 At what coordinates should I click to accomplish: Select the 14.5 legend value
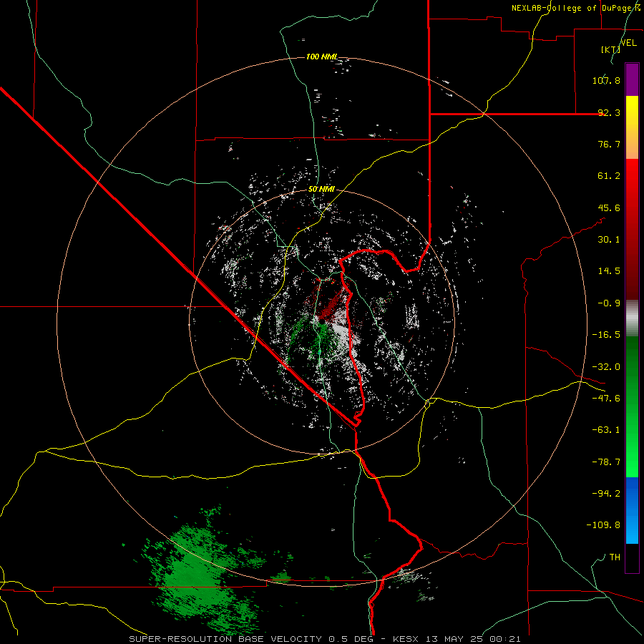(x=609, y=271)
